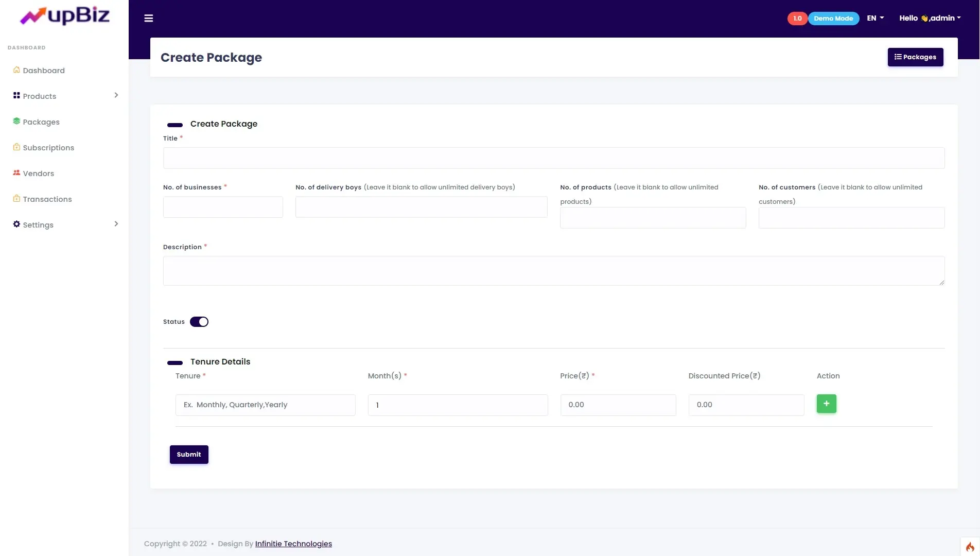Open Dashboard from the sidebar

pos(44,71)
